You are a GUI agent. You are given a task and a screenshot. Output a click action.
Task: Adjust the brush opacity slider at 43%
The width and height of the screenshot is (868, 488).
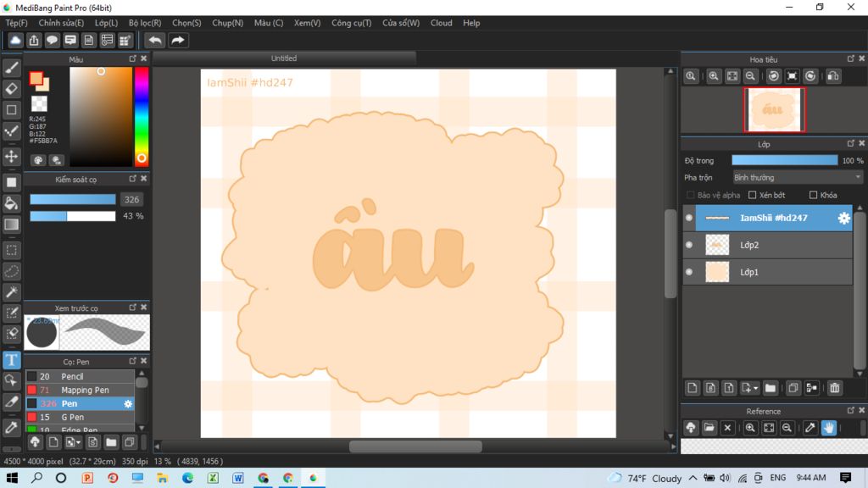click(73, 216)
